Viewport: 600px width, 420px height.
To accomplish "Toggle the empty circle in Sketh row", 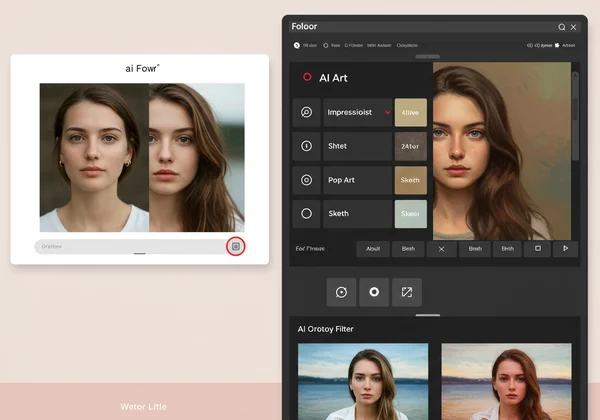I will [306, 213].
